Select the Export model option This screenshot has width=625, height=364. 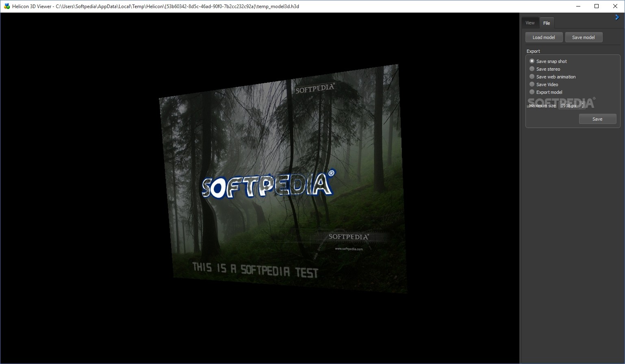click(546, 92)
